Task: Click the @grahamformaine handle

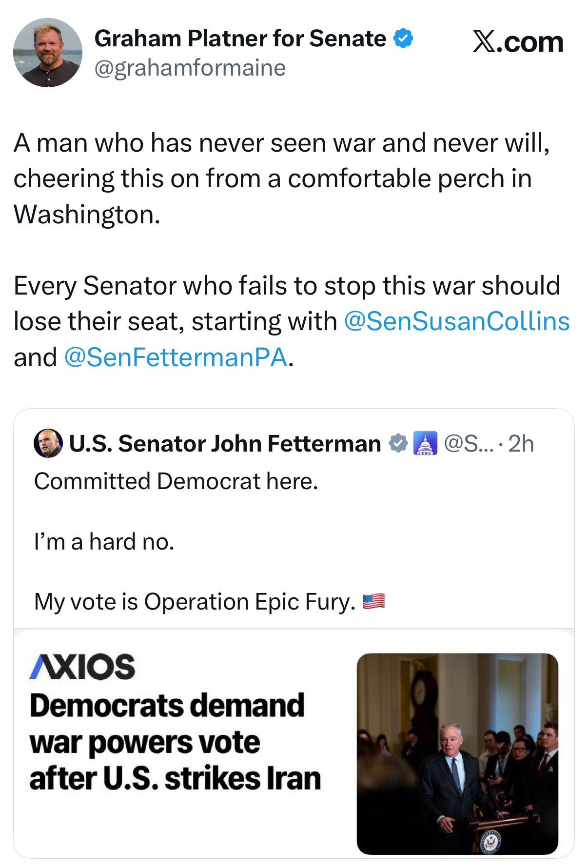Action: tap(190, 68)
